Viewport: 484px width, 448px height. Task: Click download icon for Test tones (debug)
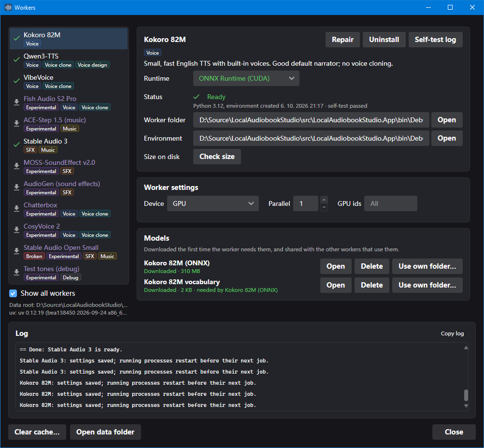[17, 273]
